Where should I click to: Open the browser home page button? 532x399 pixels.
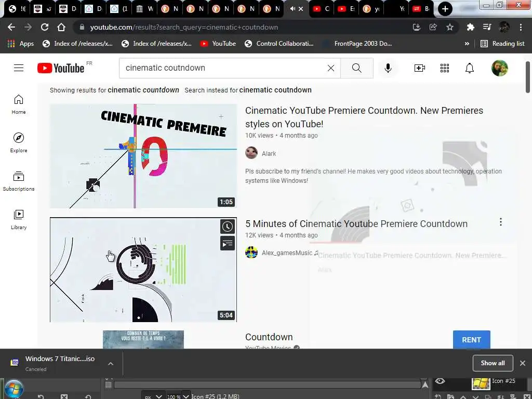tap(61, 27)
